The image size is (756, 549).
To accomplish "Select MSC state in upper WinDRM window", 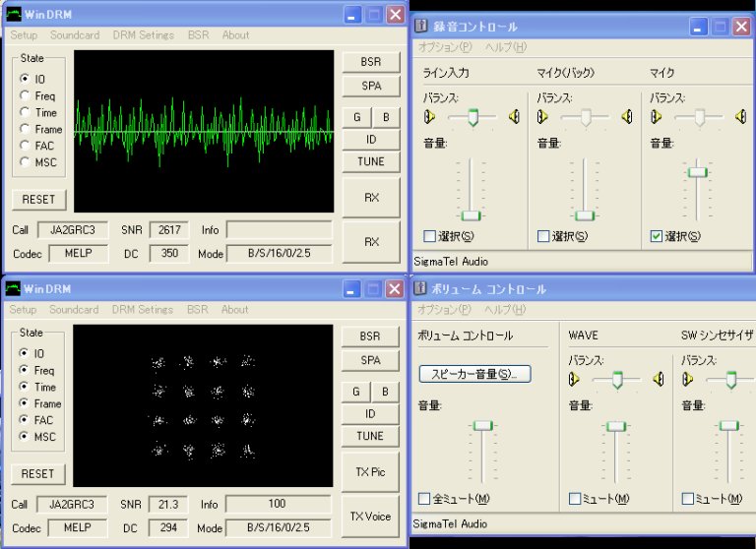I will (25, 162).
